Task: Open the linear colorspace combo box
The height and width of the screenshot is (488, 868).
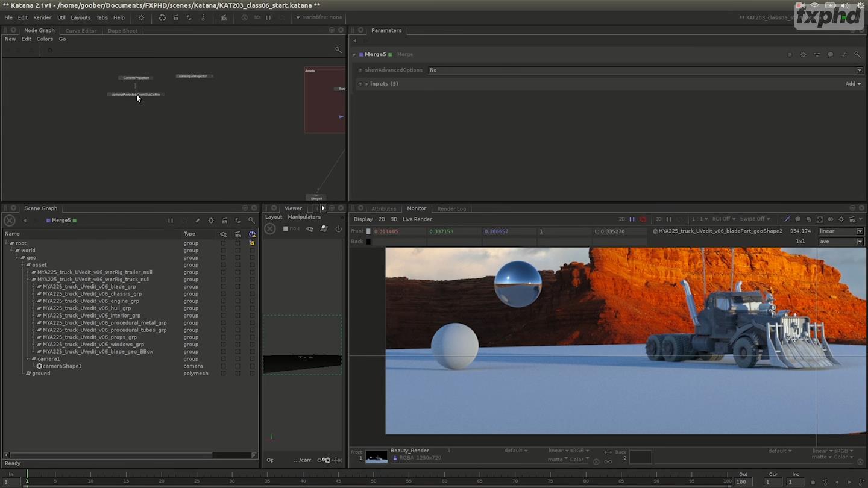Action: point(841,231)
